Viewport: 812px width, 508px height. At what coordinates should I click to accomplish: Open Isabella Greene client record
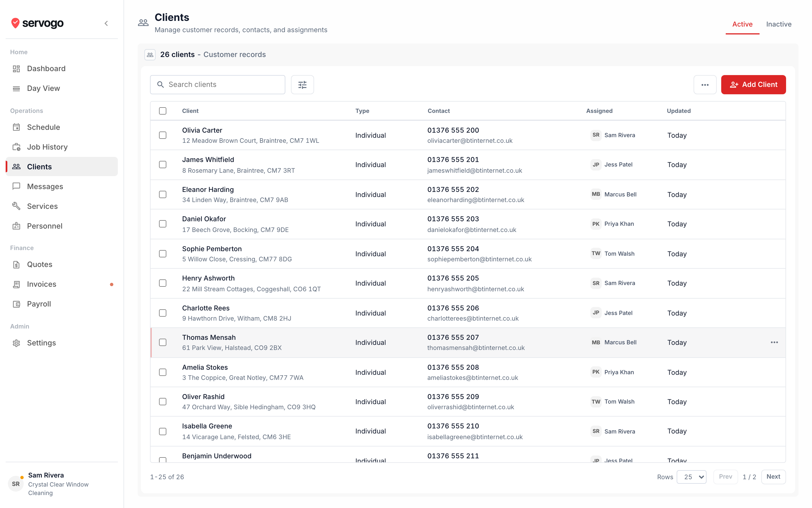[x=207, y=426]
